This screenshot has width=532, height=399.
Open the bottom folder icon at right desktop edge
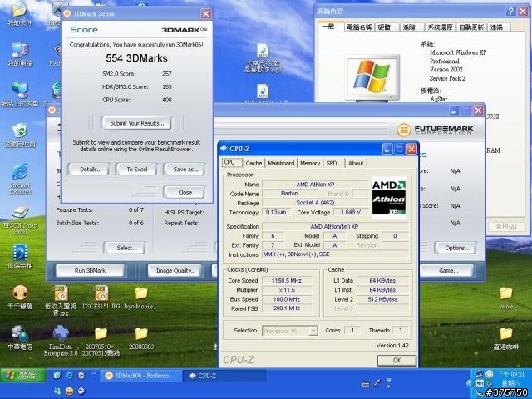(x=506, y=338)
